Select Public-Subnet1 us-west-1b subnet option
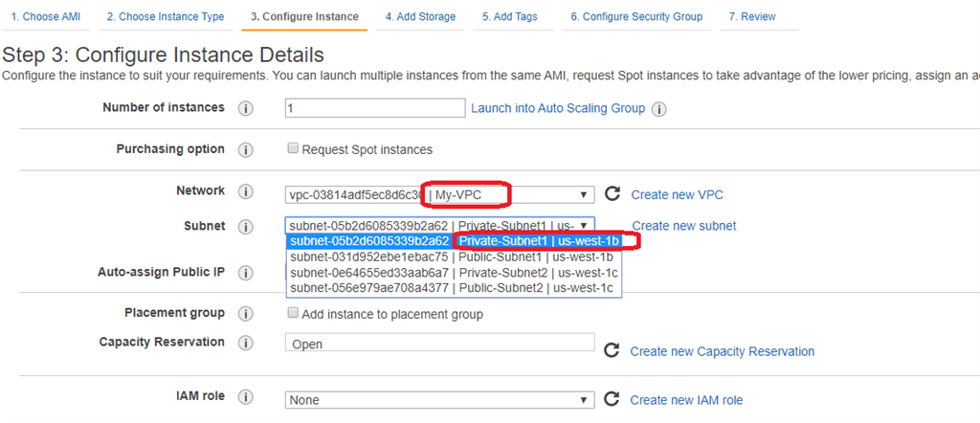This screenshot has height=423, width=980. (452, 256)
